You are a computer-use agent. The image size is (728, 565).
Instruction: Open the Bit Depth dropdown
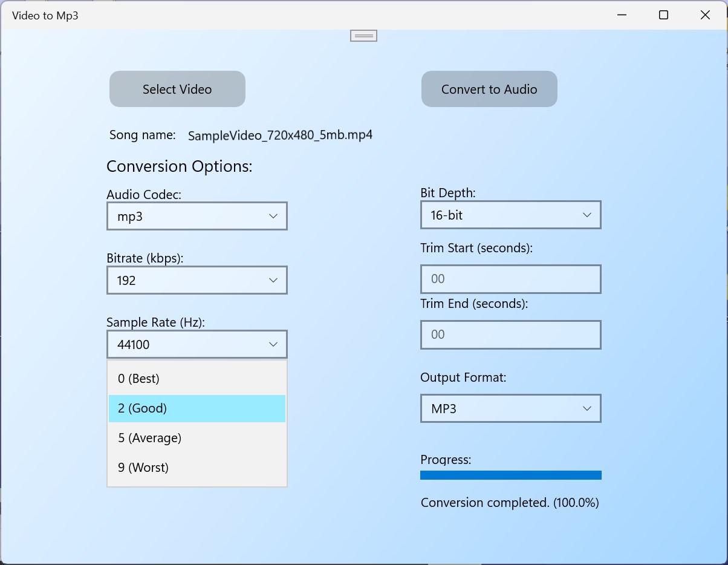click(x=510, y=215)
